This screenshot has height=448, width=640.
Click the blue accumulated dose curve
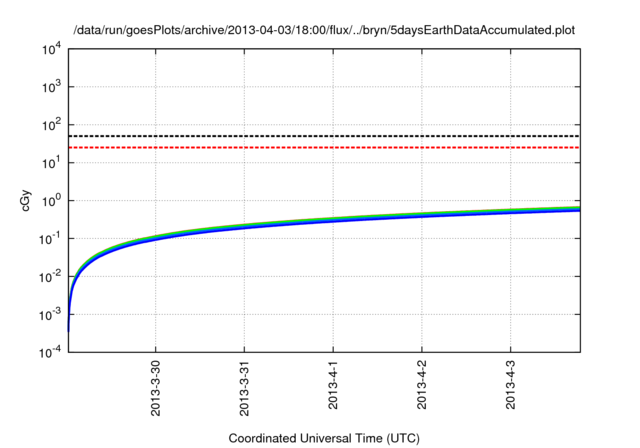333,220
